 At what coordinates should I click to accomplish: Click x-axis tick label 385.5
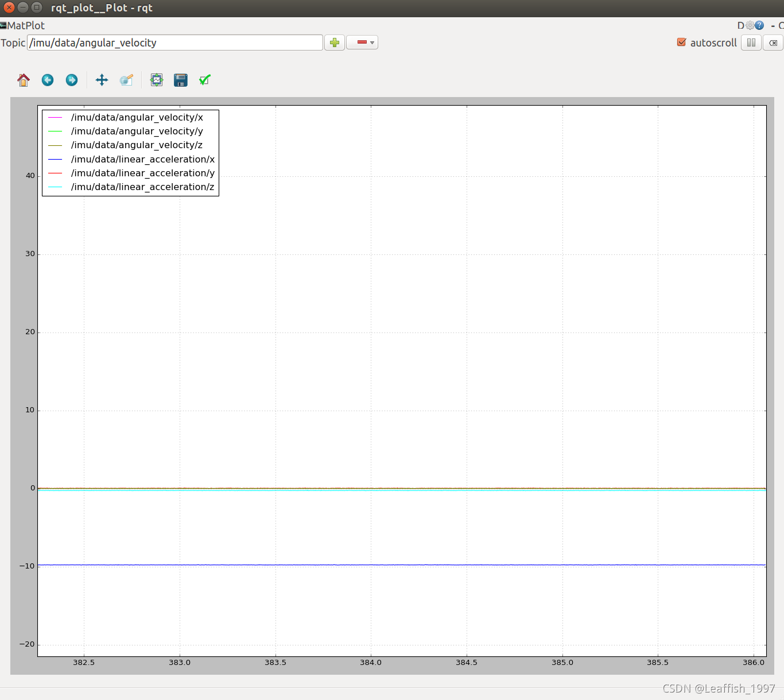click(658, 662)
